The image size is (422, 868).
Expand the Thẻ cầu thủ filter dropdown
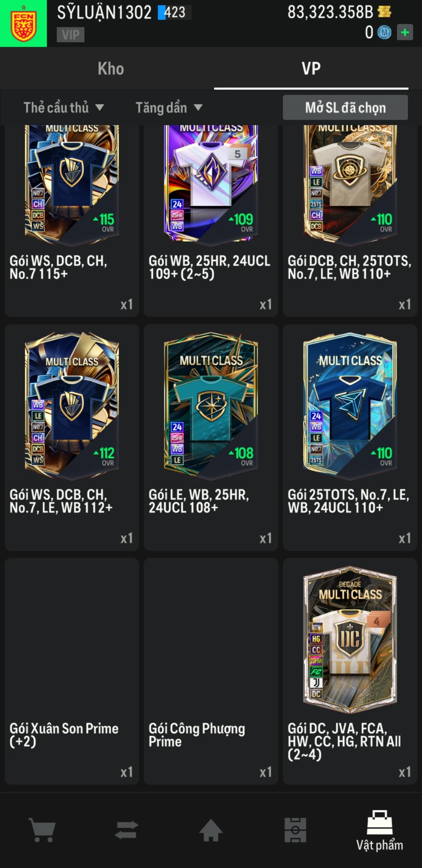pyautogui.click(x=64, y=108)
